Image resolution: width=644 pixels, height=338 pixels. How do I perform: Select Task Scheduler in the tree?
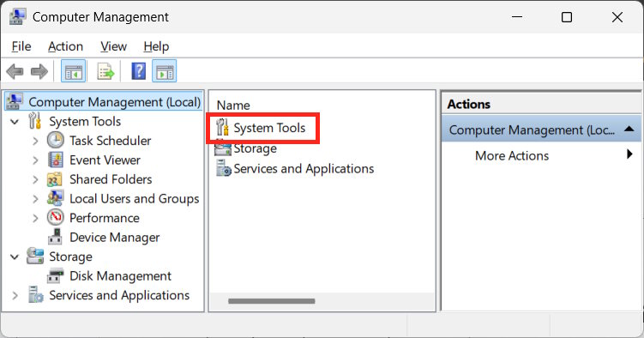(110, 141)
